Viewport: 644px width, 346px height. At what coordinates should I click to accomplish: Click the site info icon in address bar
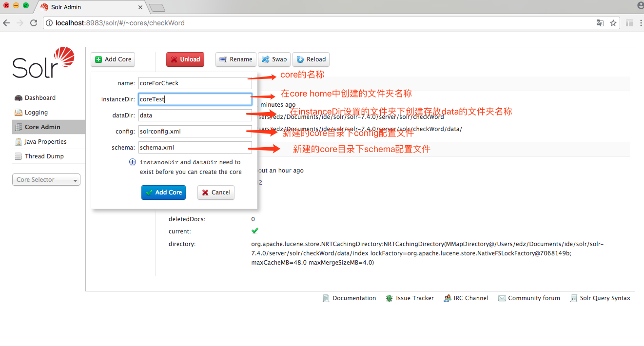[50, 23]
